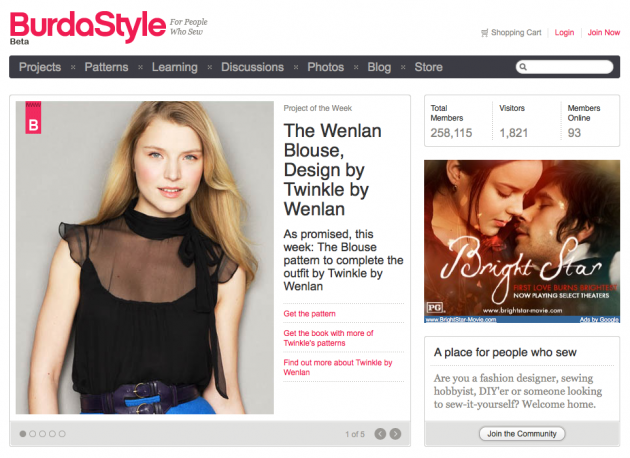Click the Ads by Google label

pyautogui.click(x=599, y=319)
